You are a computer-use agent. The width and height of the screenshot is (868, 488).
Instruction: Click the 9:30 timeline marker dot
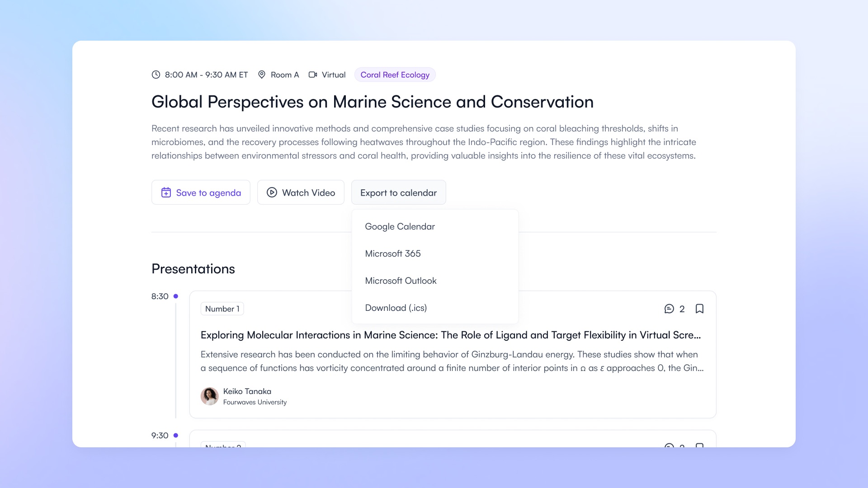[176, 436]
